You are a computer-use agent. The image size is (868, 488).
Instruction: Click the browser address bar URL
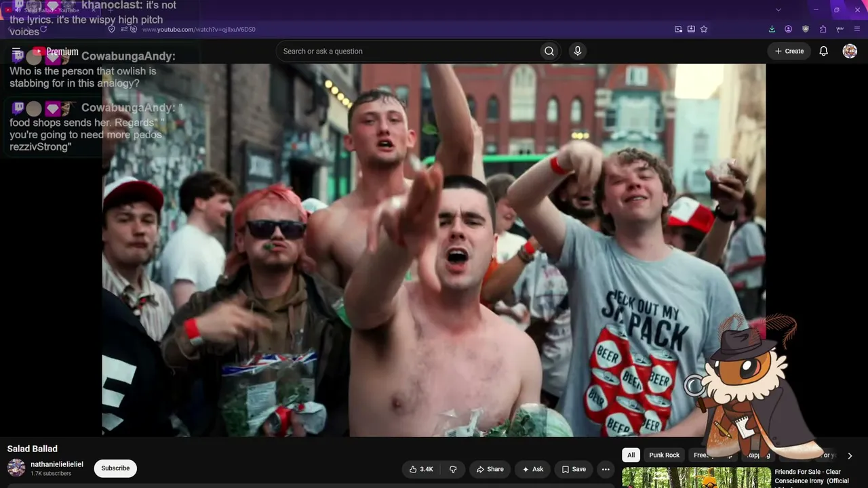click(x=199, y=29)
